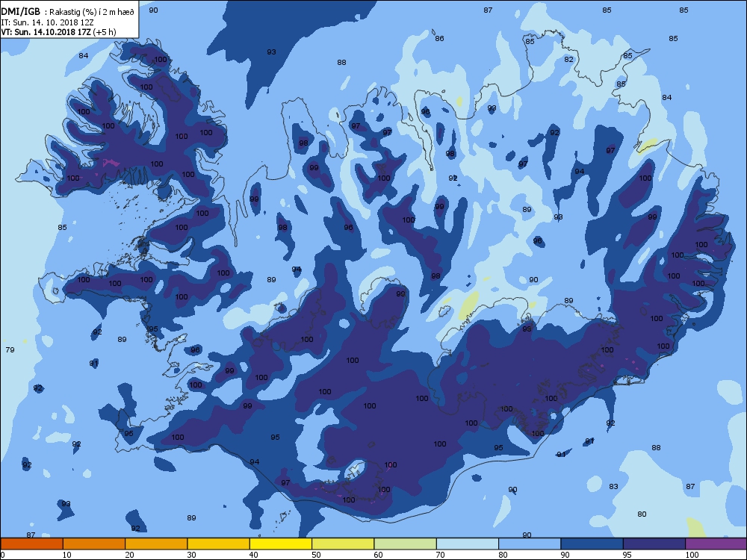
Task: Select the bright yellow 40–50 legend swatch
Action: click(281, 544)
